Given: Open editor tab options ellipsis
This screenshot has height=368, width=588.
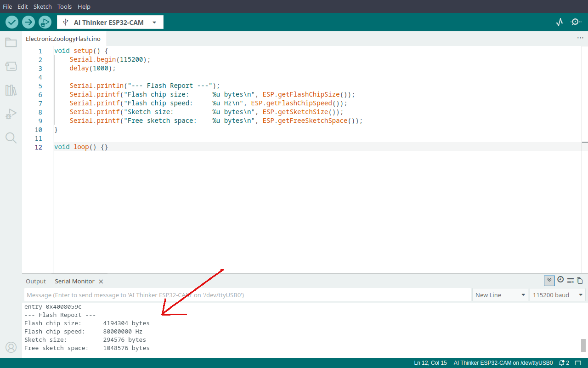Looking at the screenshot, I should pyautogui.click(x=580, y=38).
